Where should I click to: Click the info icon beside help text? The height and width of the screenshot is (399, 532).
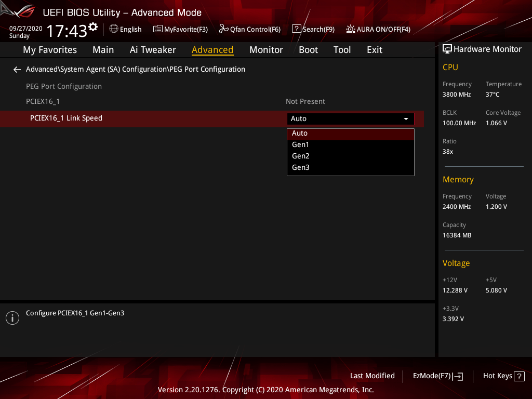(12, 318)
